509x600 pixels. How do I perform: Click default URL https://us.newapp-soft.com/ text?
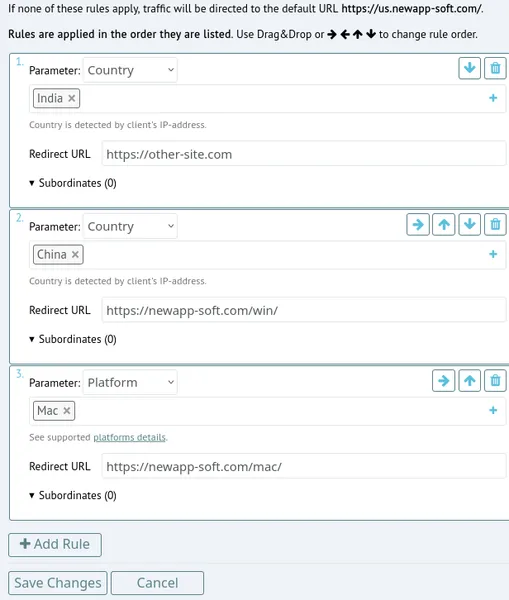[411, 8]
